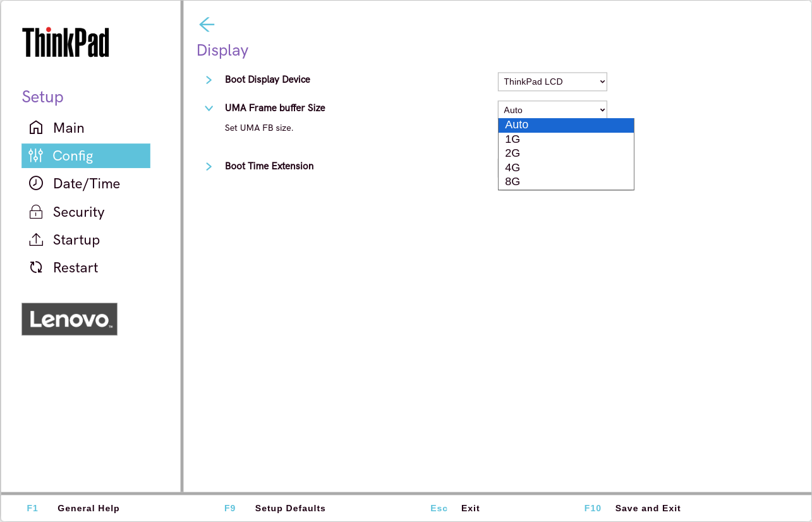Click the Lenovo logo
The image size is (812, 522).
70,319
